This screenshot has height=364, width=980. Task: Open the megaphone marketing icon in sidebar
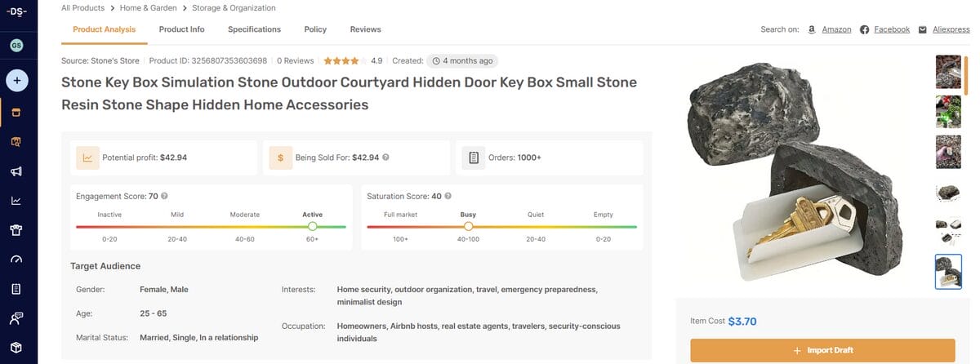tap(16, 171)
